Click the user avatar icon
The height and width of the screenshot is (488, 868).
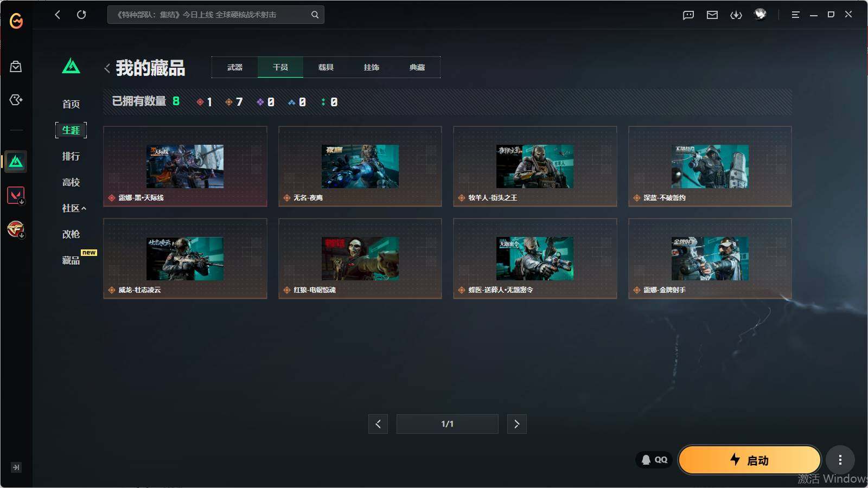[760, 14]
